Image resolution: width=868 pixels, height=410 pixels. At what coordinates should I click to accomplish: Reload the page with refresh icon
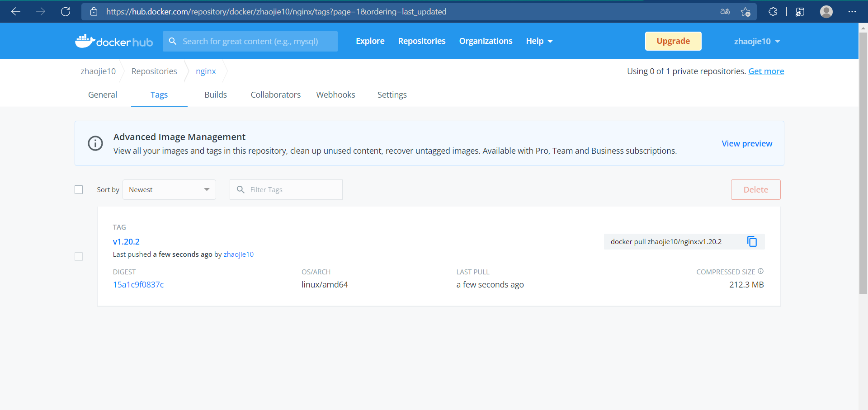(x=66, y=12)
